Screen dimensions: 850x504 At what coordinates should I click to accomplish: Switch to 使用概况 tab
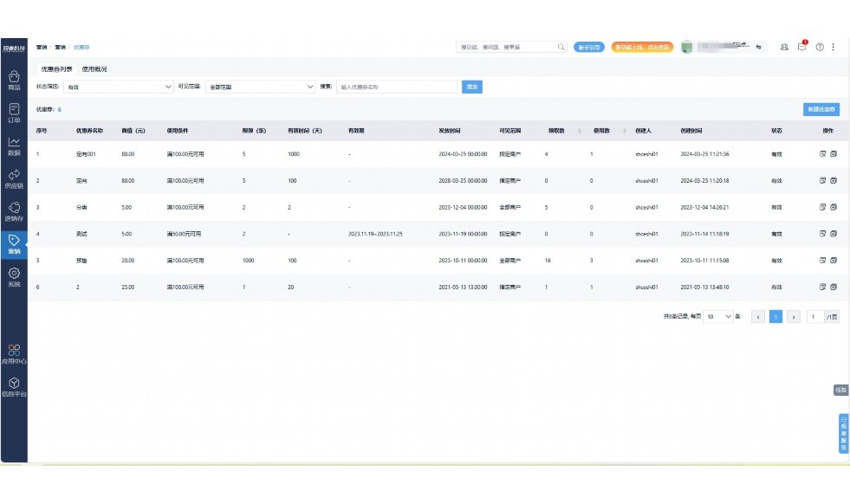[x=94, y=69]
